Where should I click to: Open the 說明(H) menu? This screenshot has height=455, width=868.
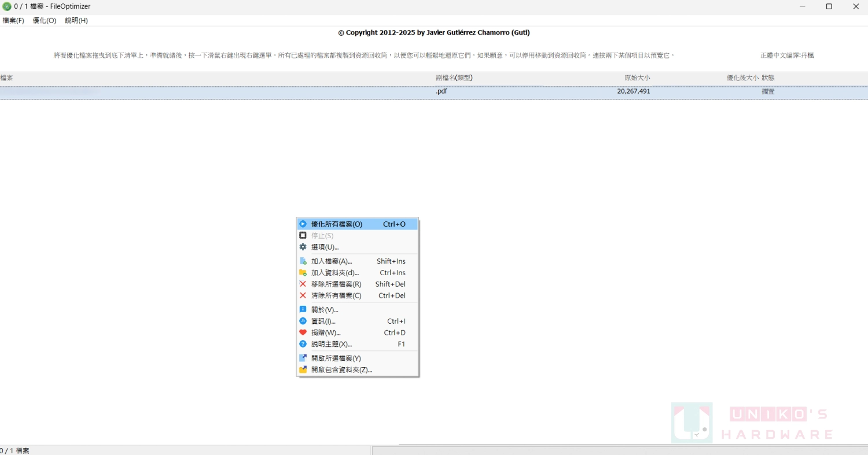coord(76,21)
